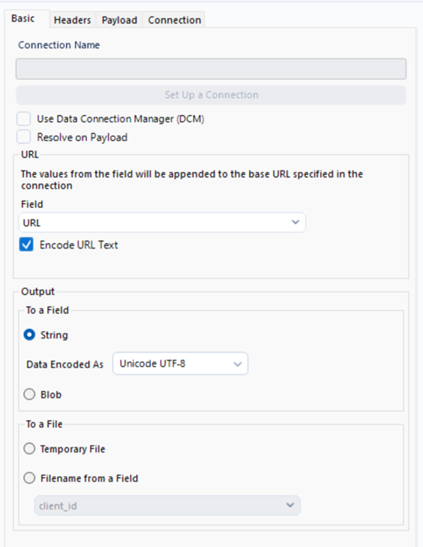Open the URL Field dropdown
Viewport: 423px width, 547px height.
(162, 222)
